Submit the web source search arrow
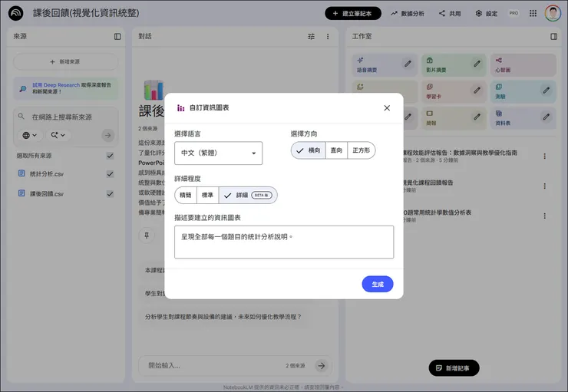The height and width of the screenshot is (392, 568). (107, 135)
